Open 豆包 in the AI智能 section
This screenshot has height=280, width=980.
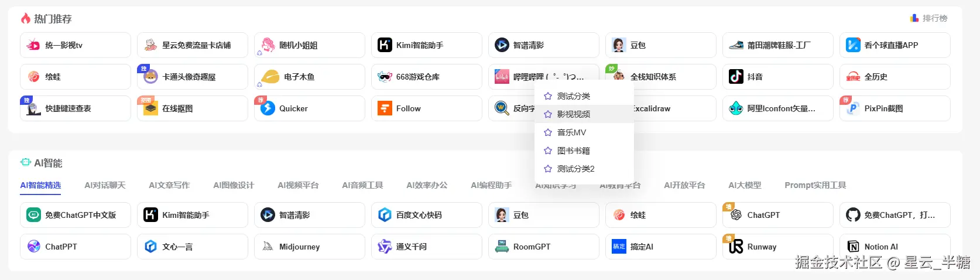(x=544, y=215)
